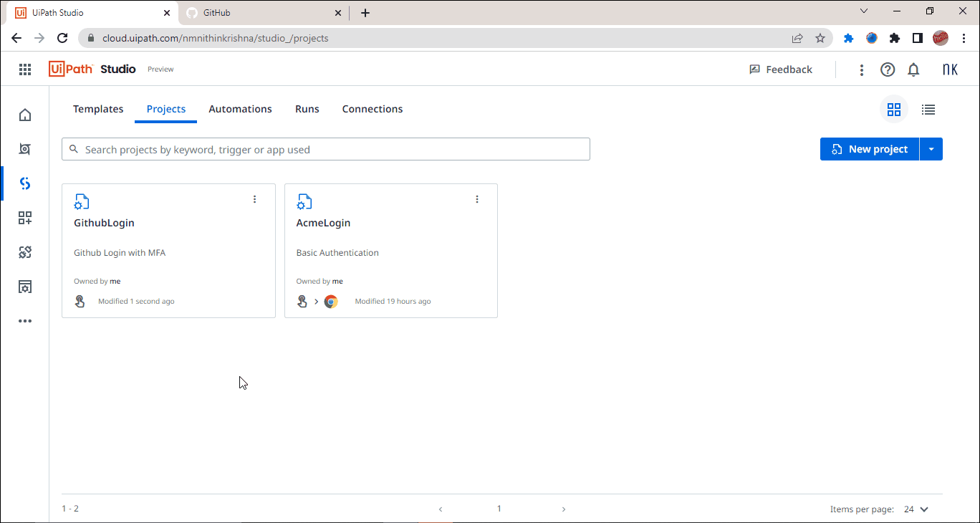
Task: Open Items per page dropdown
Action: [x=916, y=509]
